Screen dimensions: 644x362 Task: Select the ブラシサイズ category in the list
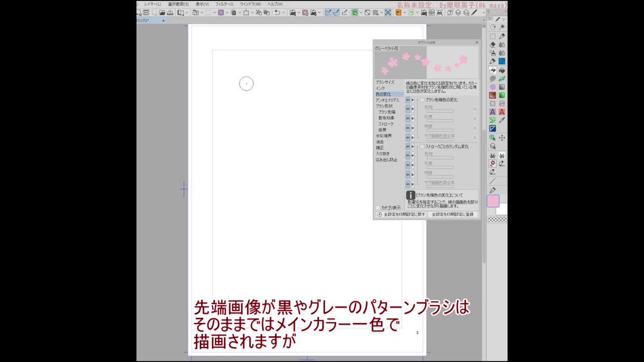pos(385,82)
